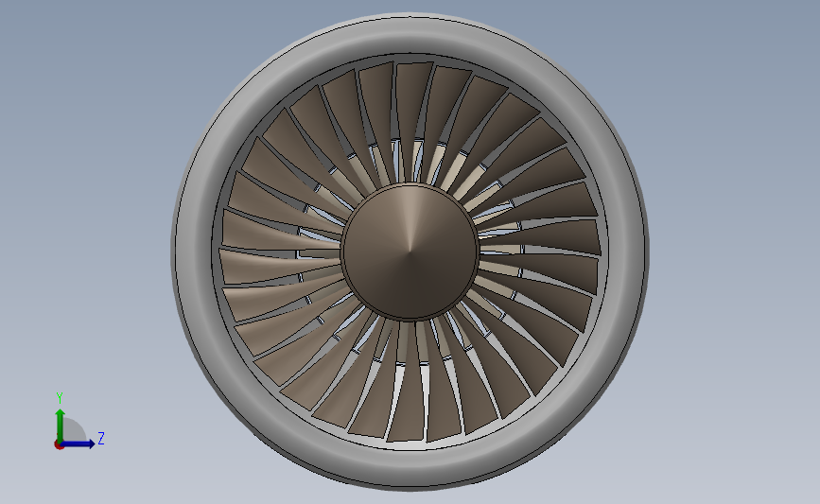Click the green Y axis of the orientation triad
The height and width of the screenshot is (504, 820).
pyautogui.click(x=61, y=425)
